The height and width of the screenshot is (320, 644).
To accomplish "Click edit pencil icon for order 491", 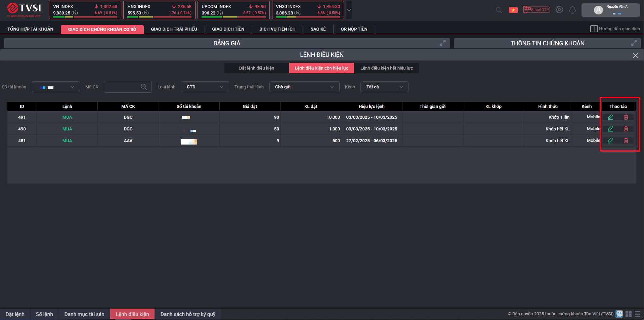I will coord(610,117).
